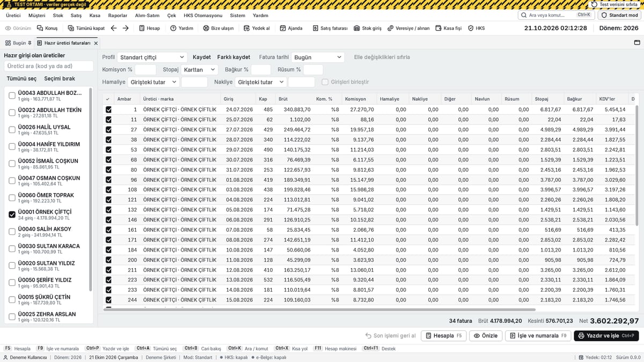Click the Test verisini sıfırla button
Image resolution: width=644 pixels, height=362 pixels.
616,4
